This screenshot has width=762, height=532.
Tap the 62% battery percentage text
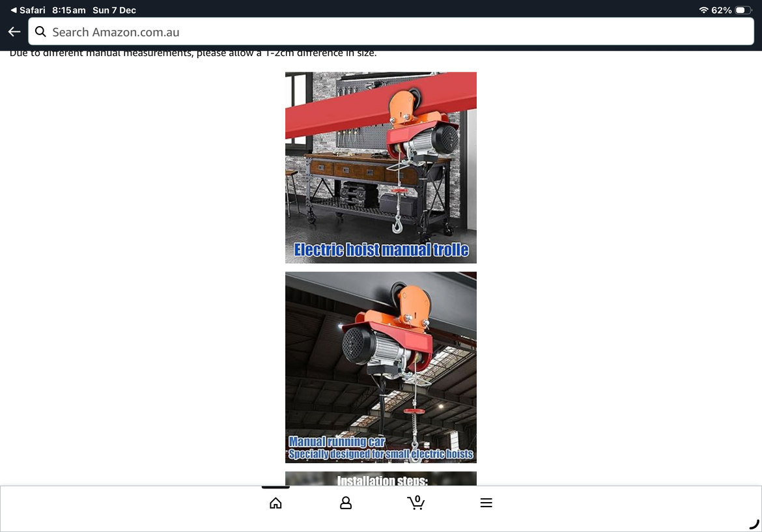coord(721,10)
